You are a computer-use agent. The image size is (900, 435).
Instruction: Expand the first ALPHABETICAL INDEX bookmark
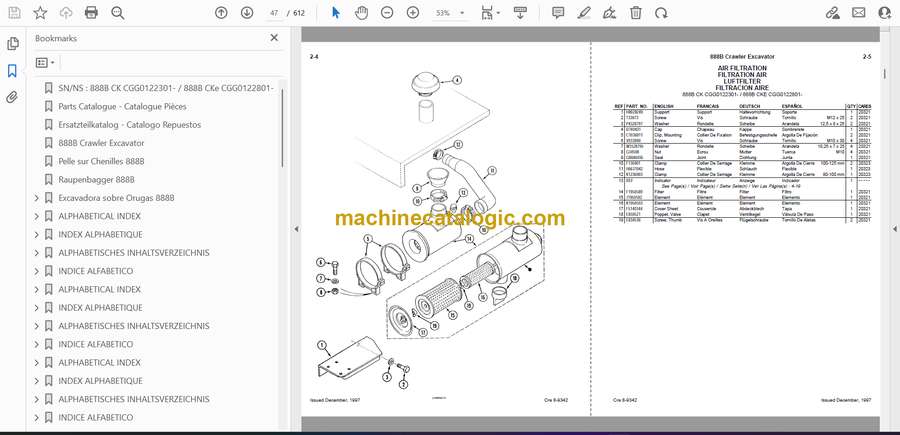[x=37, y=216]
